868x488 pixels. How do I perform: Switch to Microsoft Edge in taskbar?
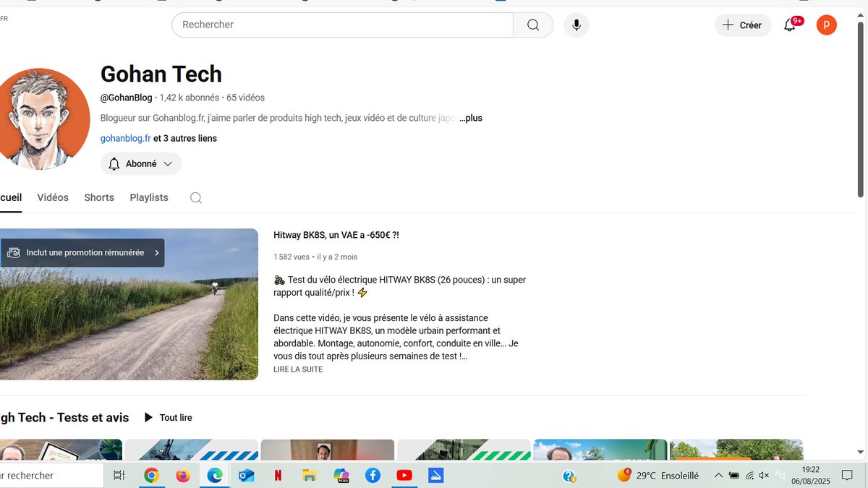coord(215,475)
